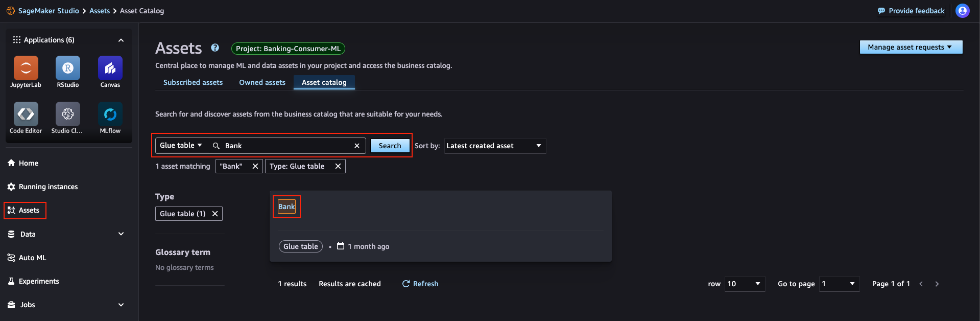The image size is (980, 321).
Task: Switch to the Subscribed assets tab
Action: pyautogui.click(x=193, y=82)
